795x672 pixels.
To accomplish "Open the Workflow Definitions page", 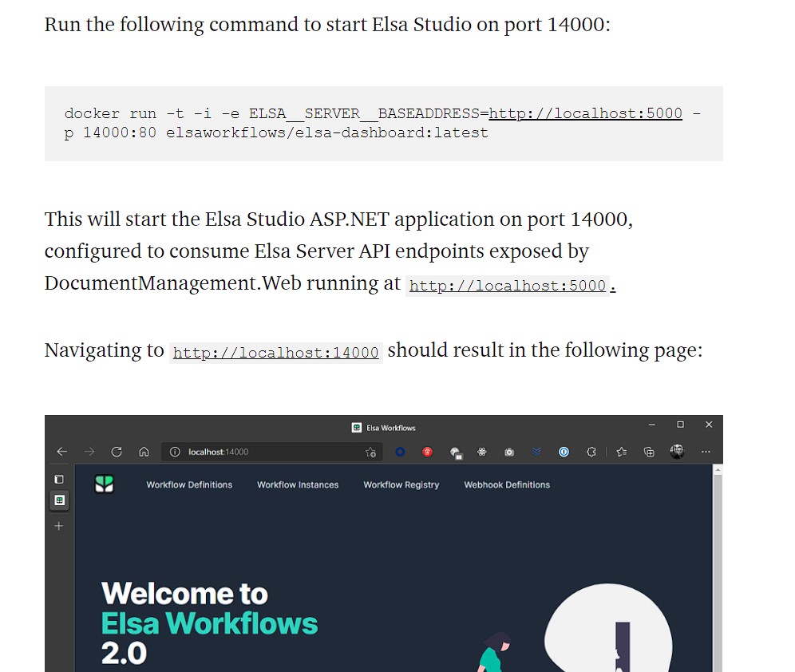I will [188, 484].
